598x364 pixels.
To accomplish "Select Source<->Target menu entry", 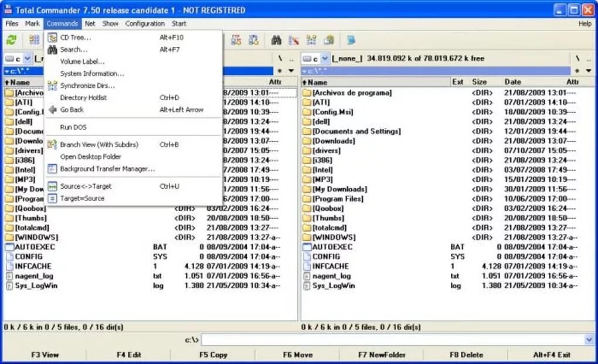I will 133,186.
